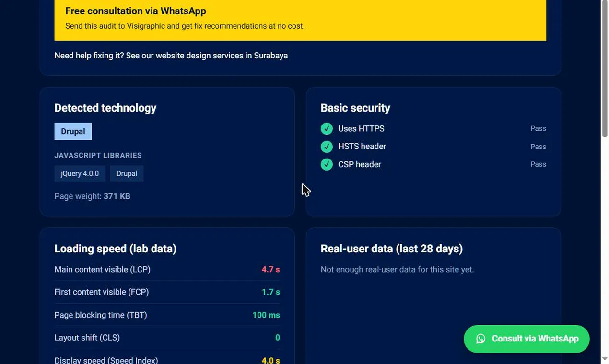Click First content visible (FCP) row label
This screenshot has width=609, height=364.
[102, 292]
